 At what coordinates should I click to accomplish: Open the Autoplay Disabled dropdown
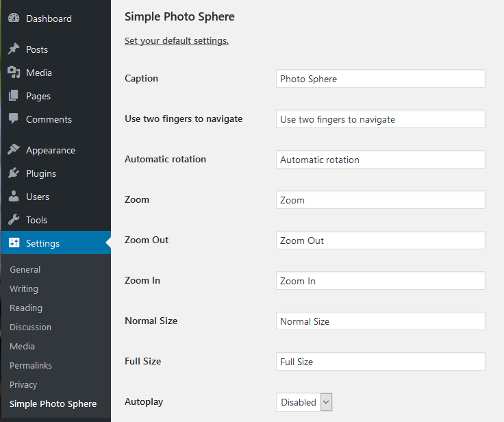(x=304, y=402)
